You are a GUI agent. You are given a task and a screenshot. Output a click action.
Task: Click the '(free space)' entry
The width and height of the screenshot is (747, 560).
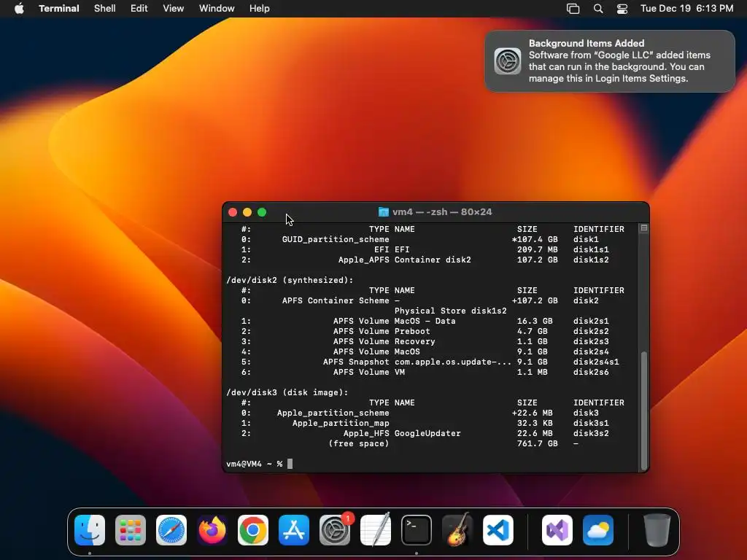coord(359,443)
